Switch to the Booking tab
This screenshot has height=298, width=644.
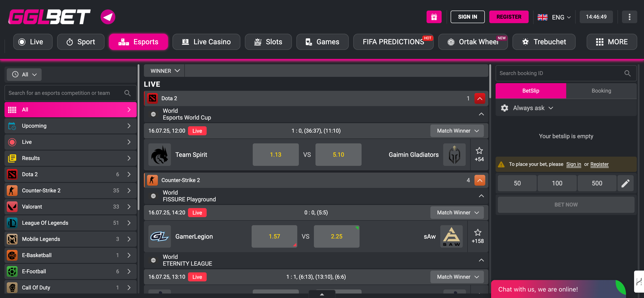tap(601, 91)
